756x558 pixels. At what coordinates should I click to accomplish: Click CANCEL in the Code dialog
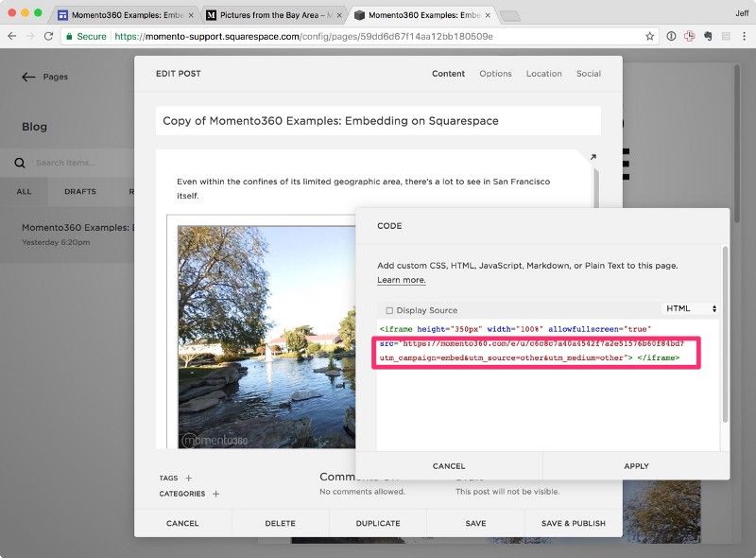click(x=449, y=466)
